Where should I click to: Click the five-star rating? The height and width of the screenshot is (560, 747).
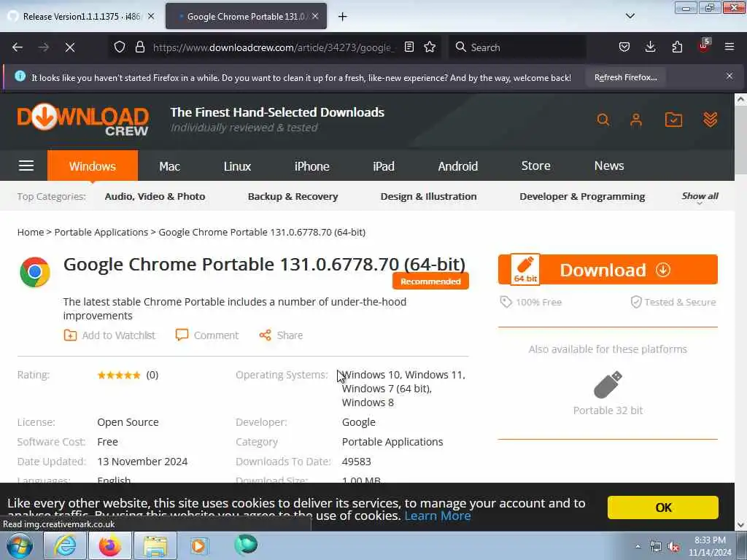click(x=119, y=376)
